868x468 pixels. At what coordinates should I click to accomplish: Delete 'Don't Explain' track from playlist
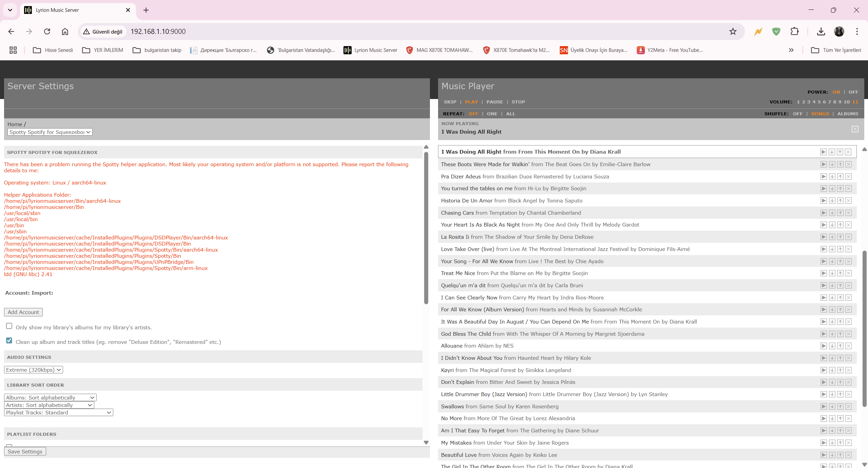(x=848, y=382)
